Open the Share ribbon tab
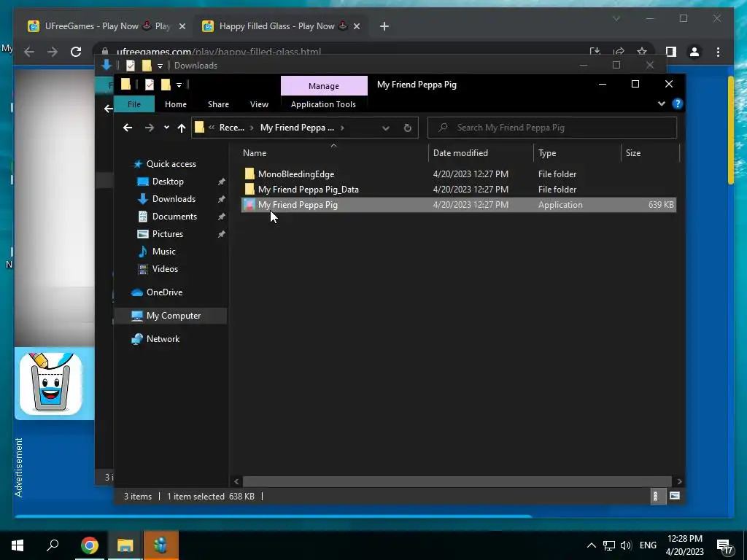The image size is (747, 560). [218, 104]
